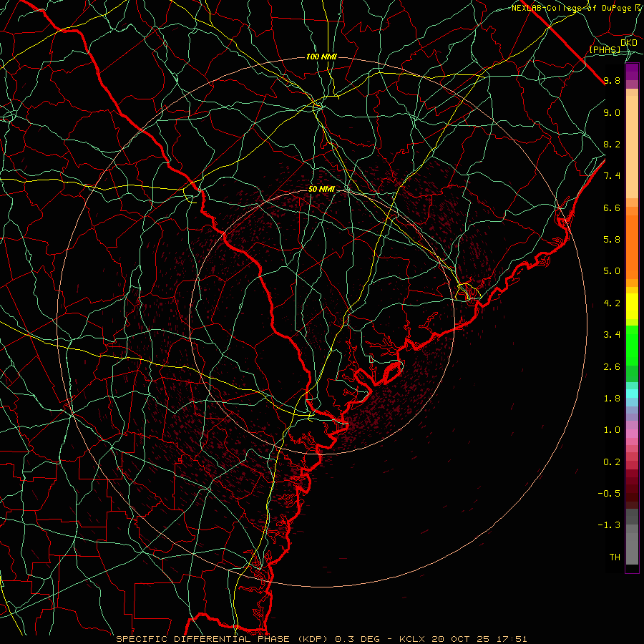This screenshot has width=644, height=644.
Task: Click the "TH" label on the color scale
Action: pos(615,557)
